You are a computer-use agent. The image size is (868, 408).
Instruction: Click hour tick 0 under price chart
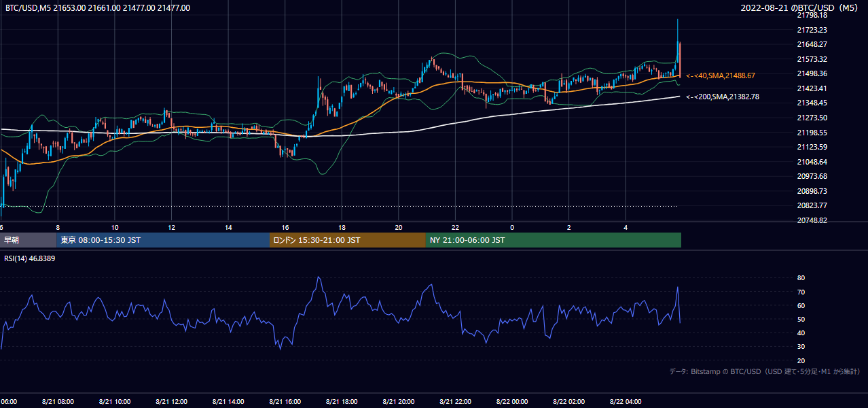[512, 227]
